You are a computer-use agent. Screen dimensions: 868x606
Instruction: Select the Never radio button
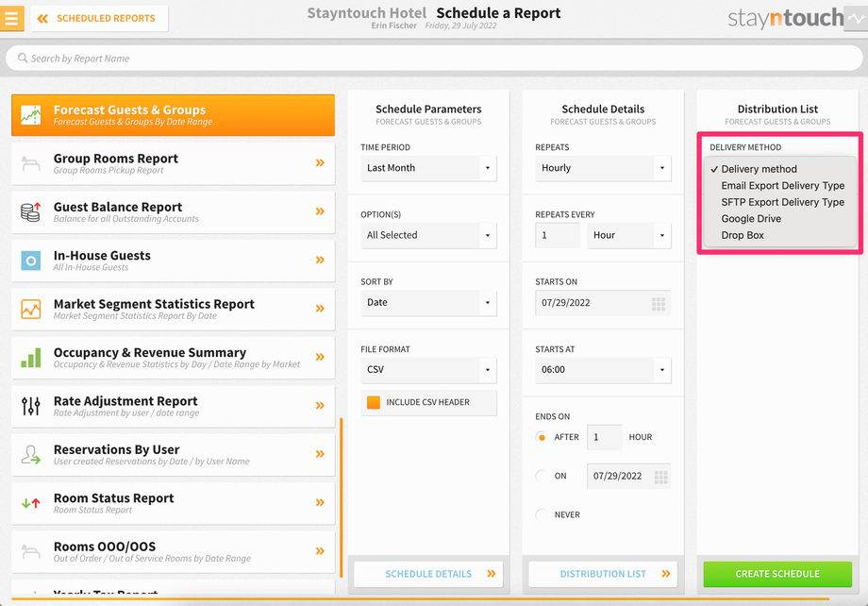pos(542,514)
